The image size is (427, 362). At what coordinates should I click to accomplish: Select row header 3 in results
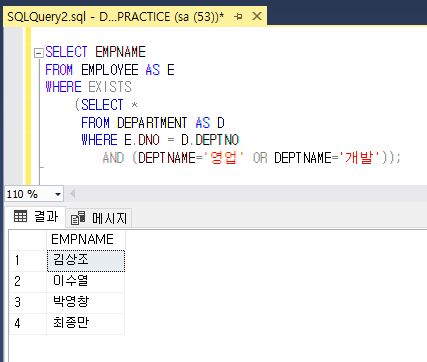[x=28, y=303]
